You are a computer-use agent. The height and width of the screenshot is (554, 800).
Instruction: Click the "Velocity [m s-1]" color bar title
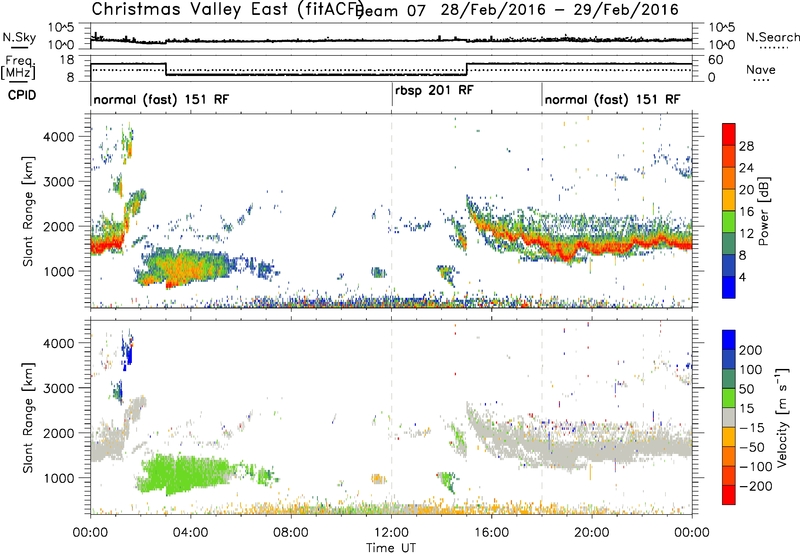782,417
